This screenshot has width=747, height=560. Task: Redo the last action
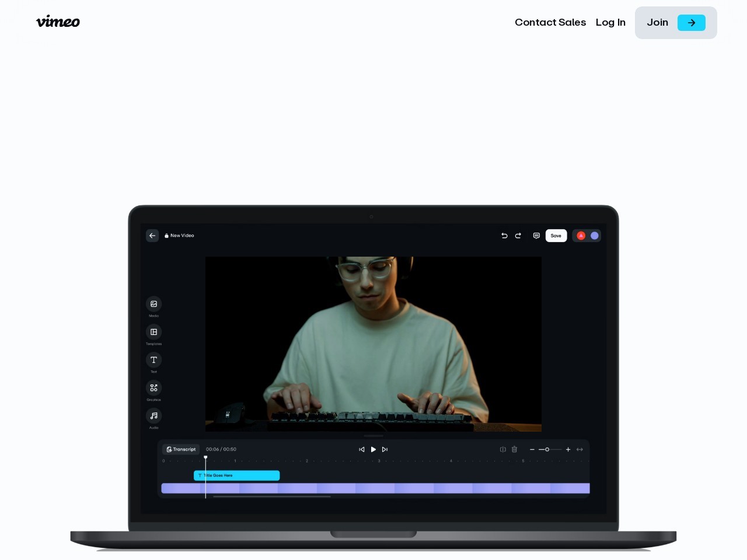tap(518, 236)
